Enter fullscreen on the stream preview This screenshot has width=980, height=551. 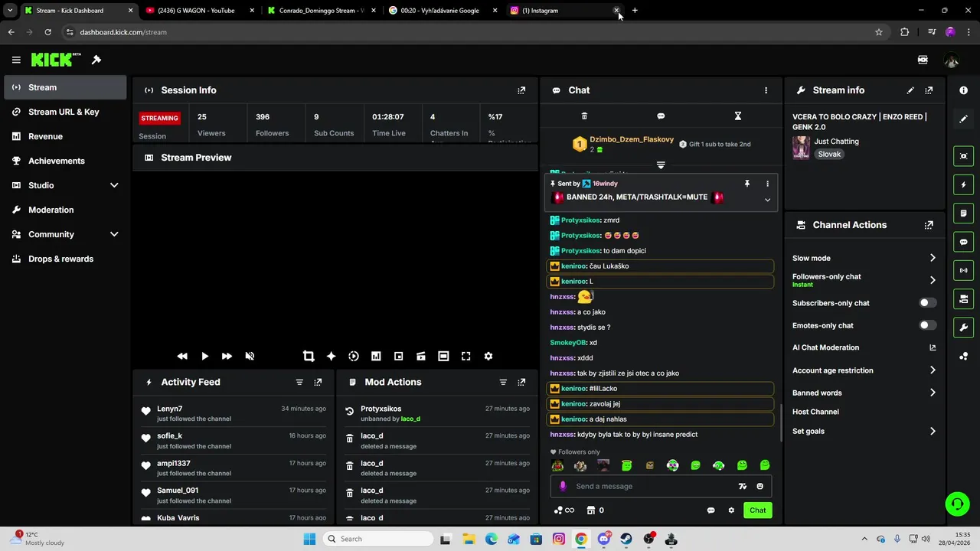click(x=465, y=356)
